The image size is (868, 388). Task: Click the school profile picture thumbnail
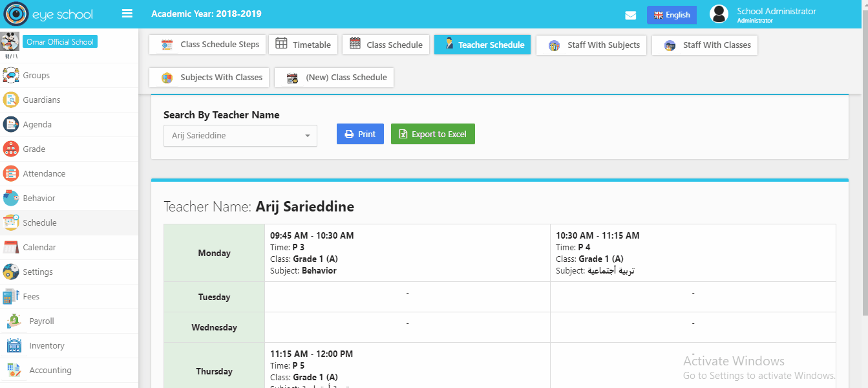click(10, 41)
